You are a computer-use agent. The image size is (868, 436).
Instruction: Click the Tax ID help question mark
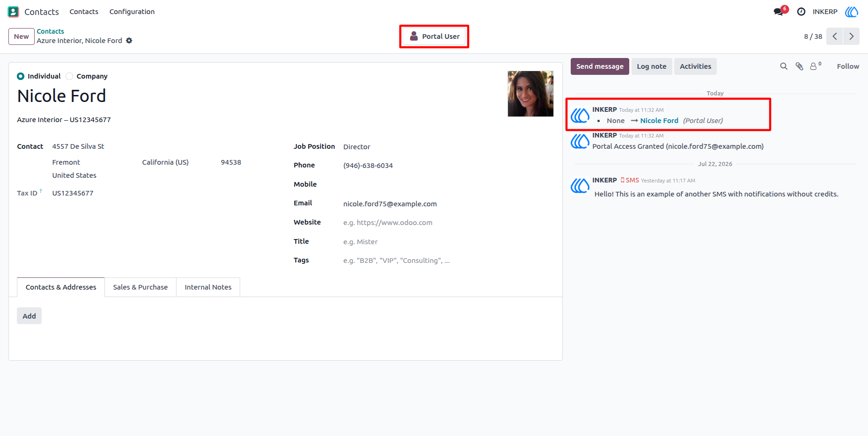(41, 191)
